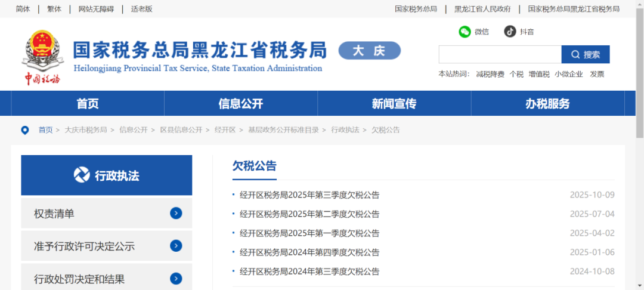Image resolution: width=644 pixels, height=290 pixels.
Task: Click the arrow icon beside 行政处罚决定和结果
Action: [175, 279]
